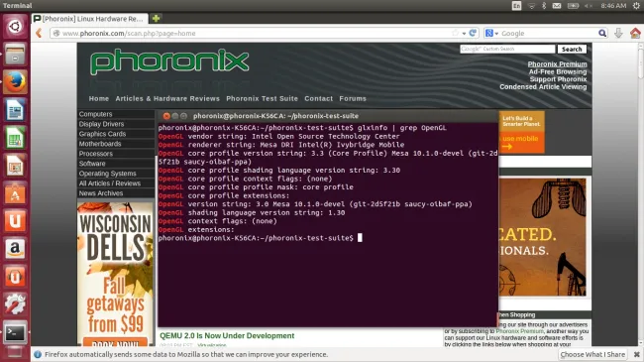The height and width of the screenshot is (362, 644).
Task: Open Phoronix Test Suite menu item
Action: [x=262, y=99]
